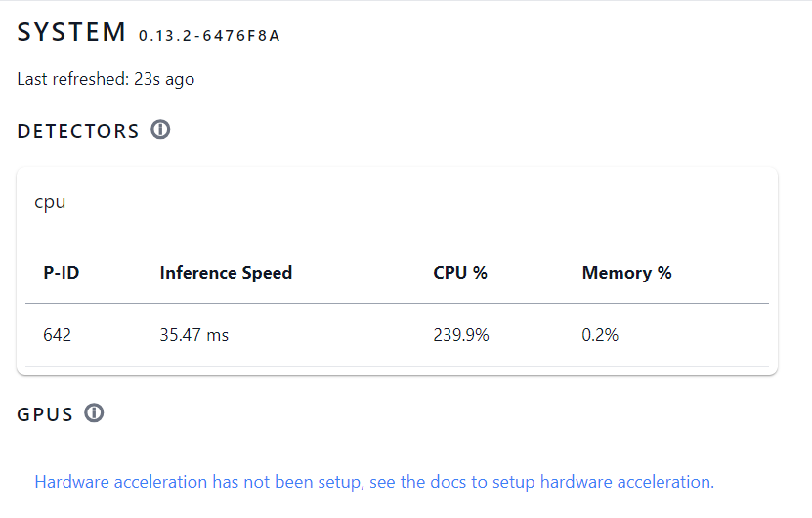Click the Inference Speed column header
This screenshot has height=518, width=812.
[x=226, y=273]
